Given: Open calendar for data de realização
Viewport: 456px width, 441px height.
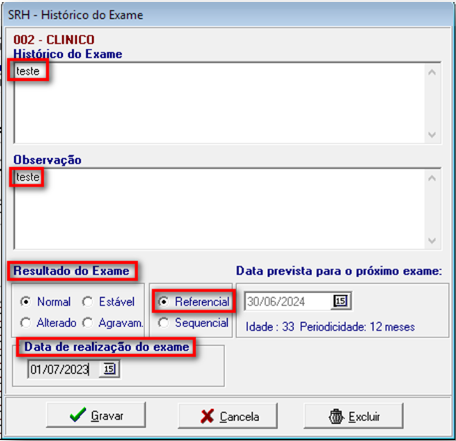Looking at the screenshot, I should (109, 369).
